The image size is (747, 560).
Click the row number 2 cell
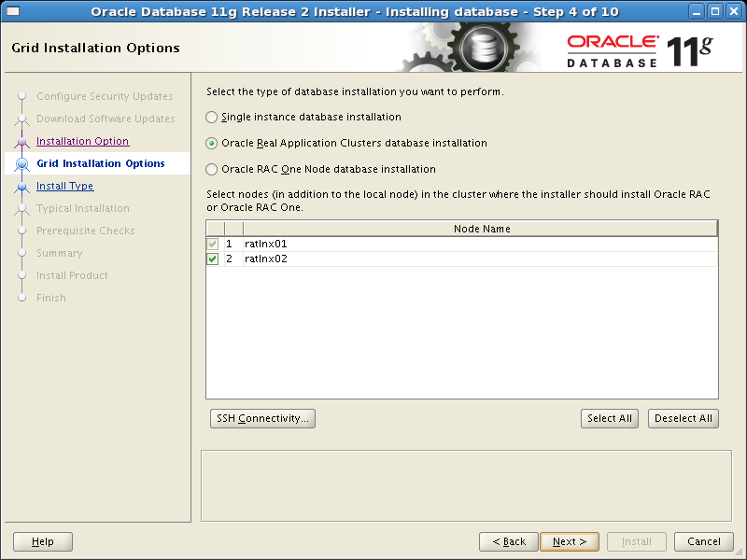coord(233,259)
